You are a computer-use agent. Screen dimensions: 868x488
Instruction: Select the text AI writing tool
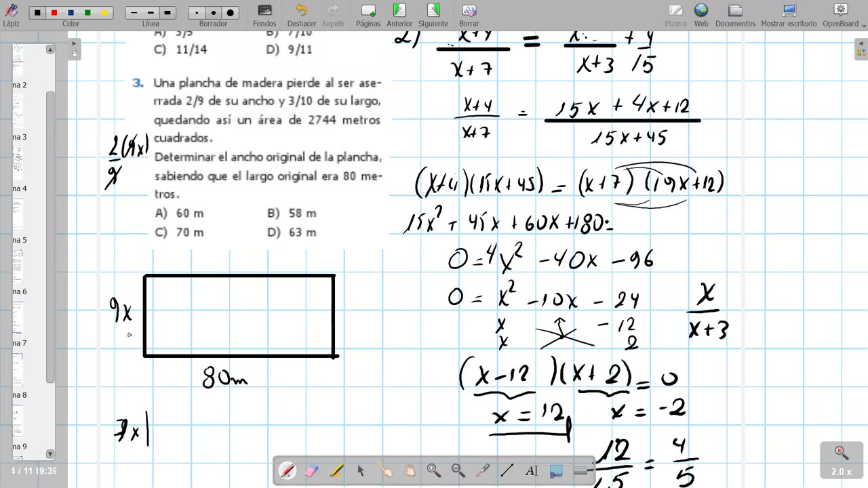(x=532, y=470)
